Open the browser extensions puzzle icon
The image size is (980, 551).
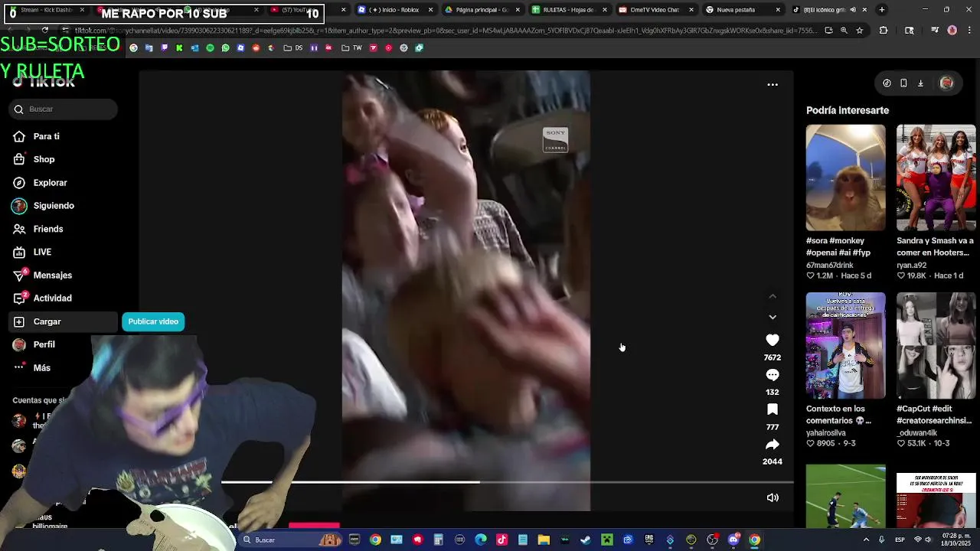coord(884,31)
